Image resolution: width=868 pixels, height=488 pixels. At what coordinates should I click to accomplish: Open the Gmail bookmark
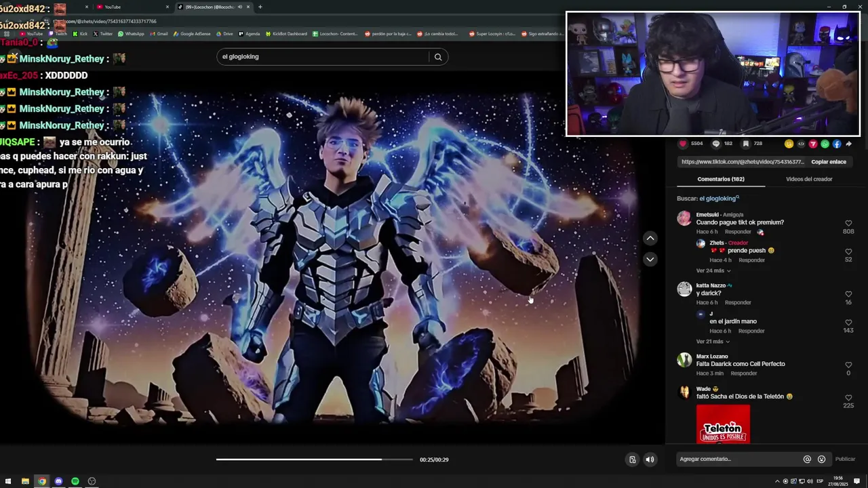click(159, 34)
